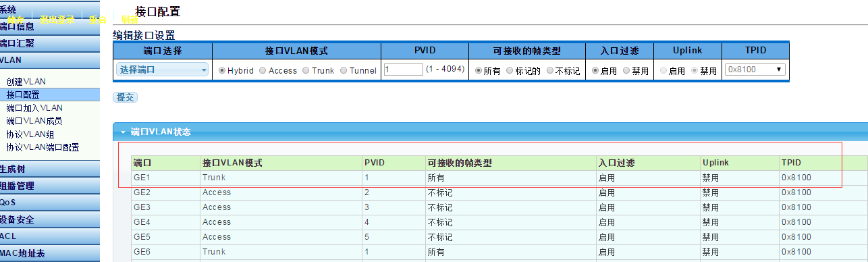
Task: Open the 端口信息 sidebar menu
Action: [x=50, y=26]
